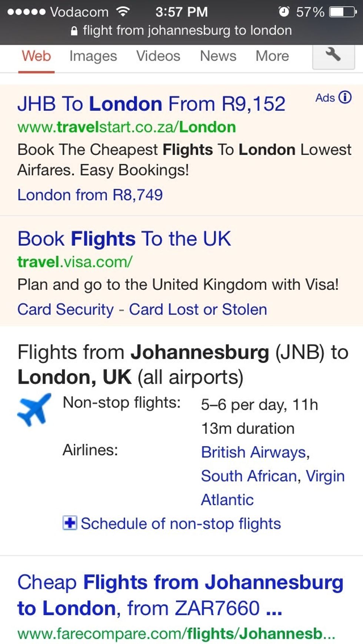Tap the secure padlock icon in address bar

74,31
